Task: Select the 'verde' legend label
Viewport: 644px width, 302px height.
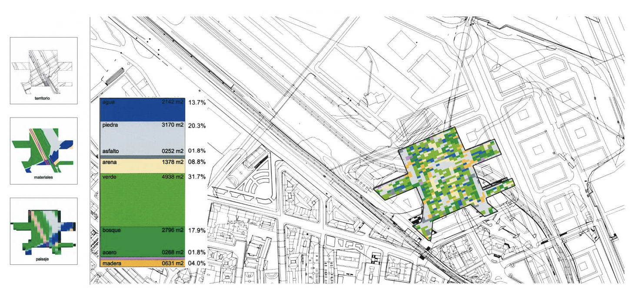Action: coord(110,177)
